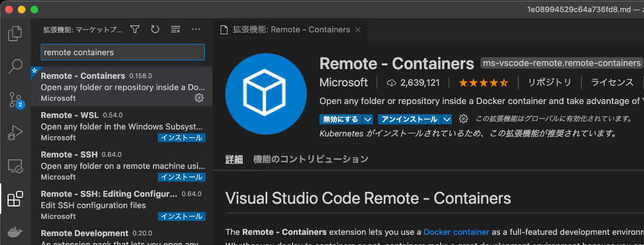Switch to the 詳細 details tab
This screenshot has width=644, height=245.
point(234,159)
